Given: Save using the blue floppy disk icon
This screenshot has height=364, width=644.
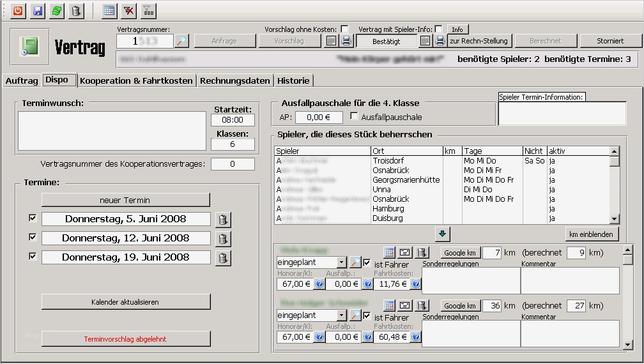Looking at the screenshot, I should coord(38,10).
